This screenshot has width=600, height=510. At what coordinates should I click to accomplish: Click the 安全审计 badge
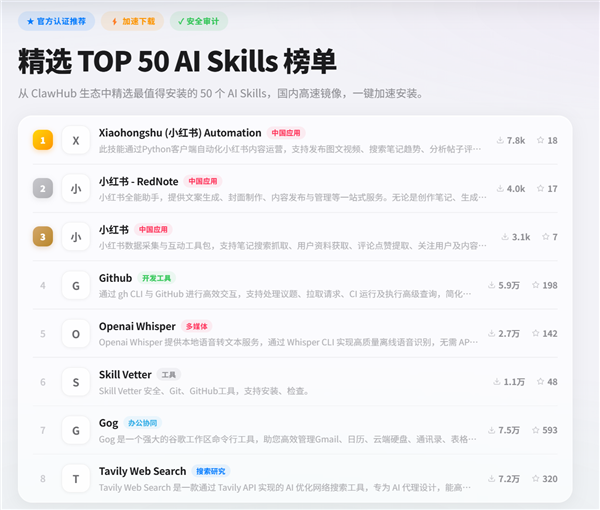tap(199, 21)
